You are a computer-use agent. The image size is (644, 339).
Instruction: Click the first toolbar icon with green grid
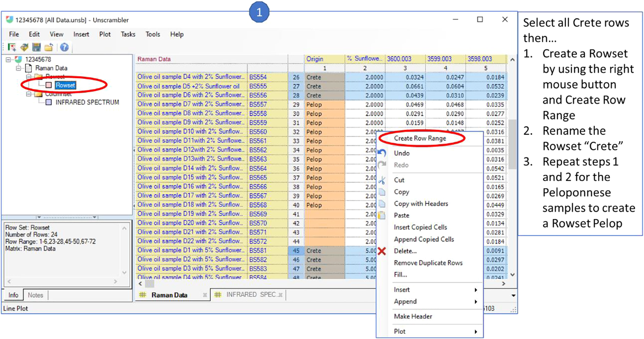(x=12, y=47)
